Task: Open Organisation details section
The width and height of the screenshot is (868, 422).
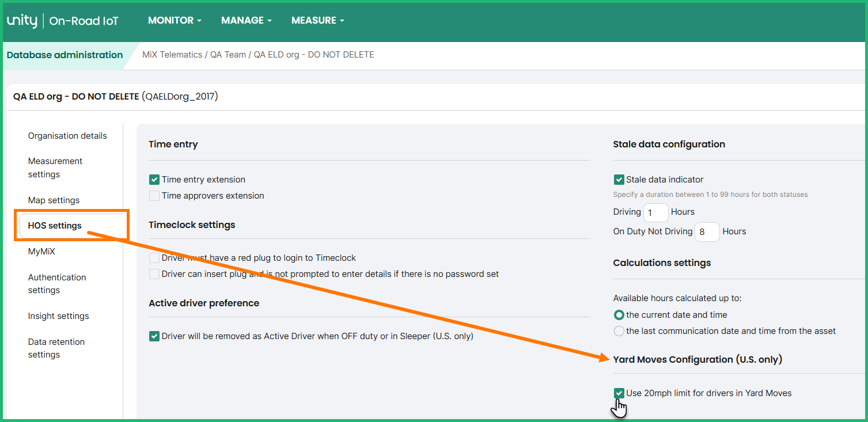Action: coord(67,136)
